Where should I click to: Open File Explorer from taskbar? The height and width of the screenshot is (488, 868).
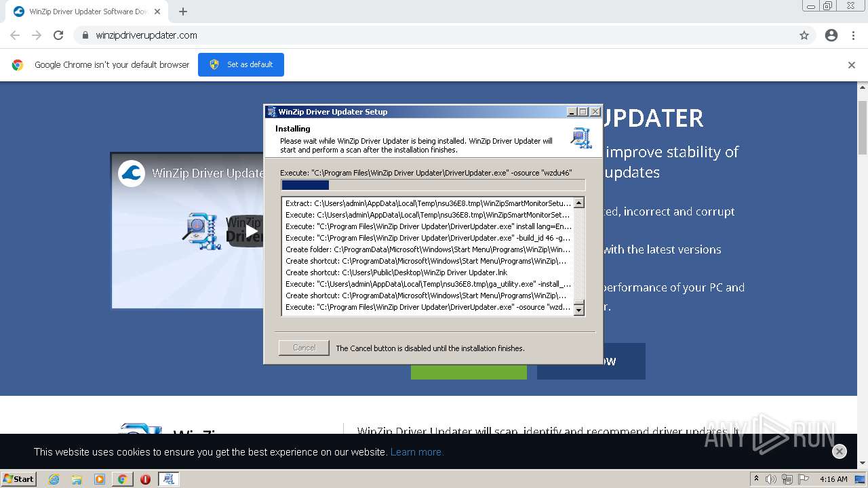click(x=77, y=479)
